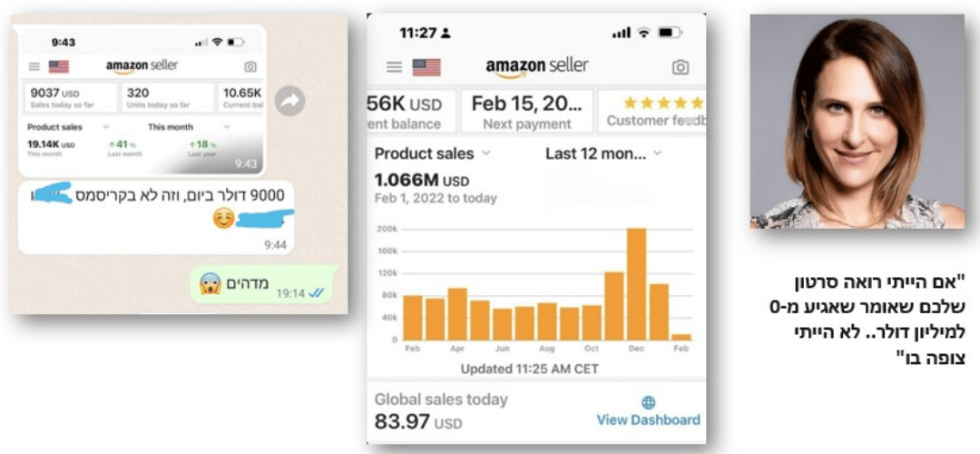The width and height of the screenshot is (980, 454).
Task: Open This month dropdown in small screenshot
Action: 189,127
